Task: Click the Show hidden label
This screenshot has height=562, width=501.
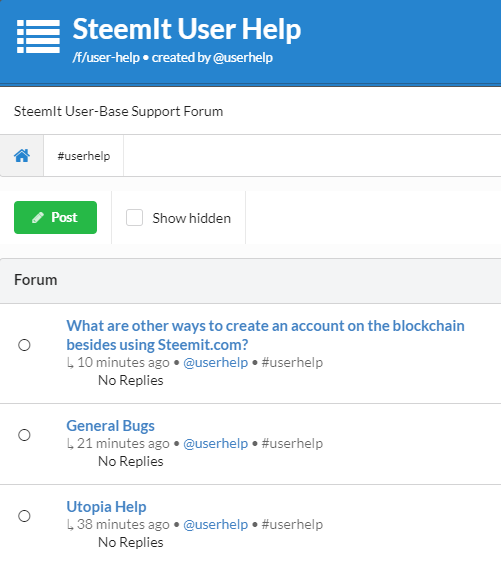Action: click(x=192, y=218)
